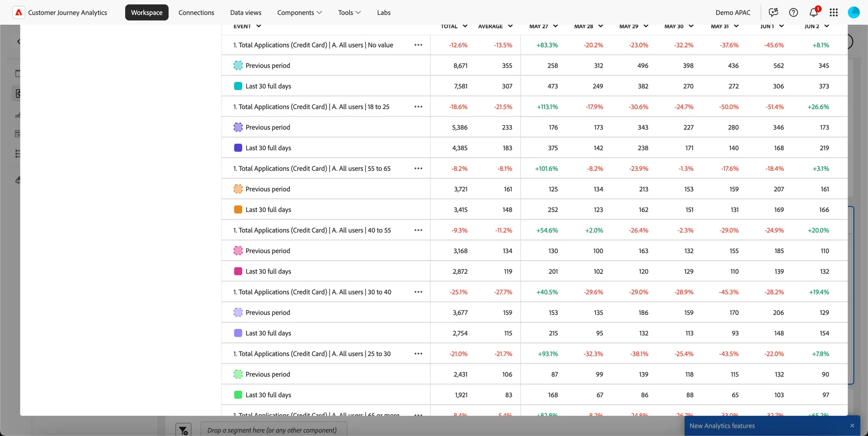The height and width of the screenshot is (436, 868).
Task: Open the JUN 2 column dropdown
Action: tap(827, 26)
